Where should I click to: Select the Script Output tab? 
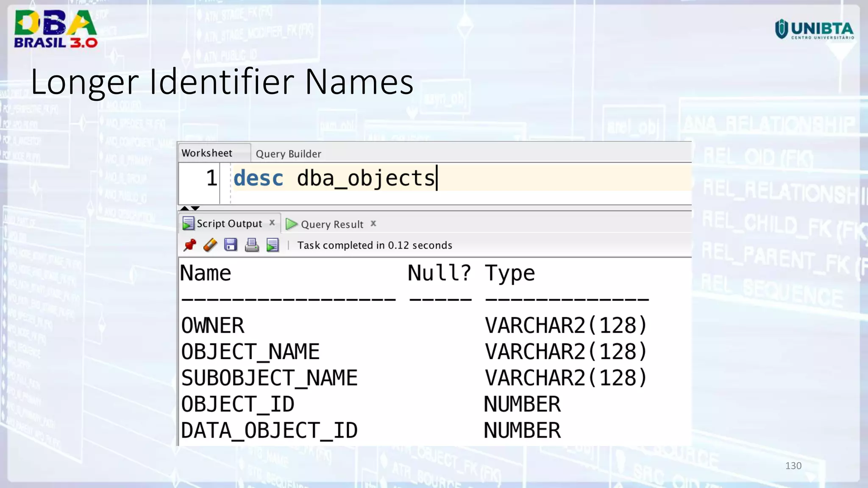point(229,223)
